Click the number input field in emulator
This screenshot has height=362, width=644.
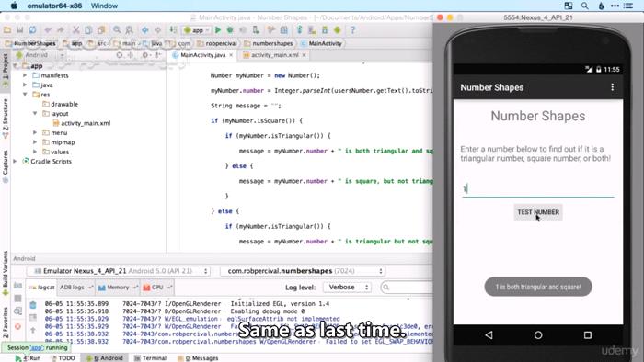(x=538, y=188)
